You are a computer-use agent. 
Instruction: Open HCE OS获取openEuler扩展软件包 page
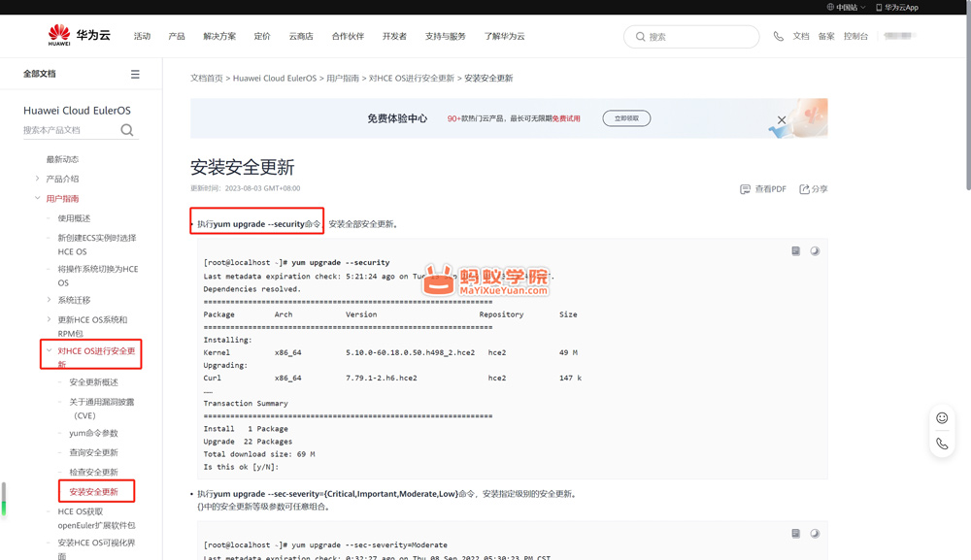[96, 518]
